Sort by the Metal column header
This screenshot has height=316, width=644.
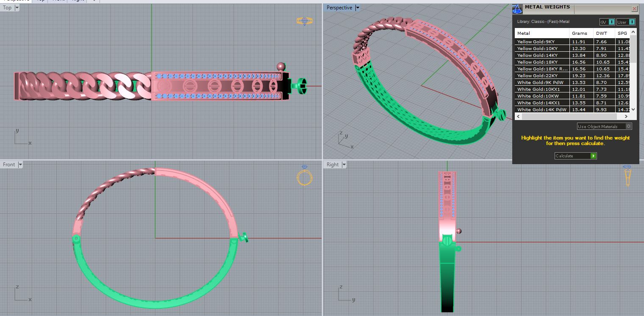click(542, 33)
